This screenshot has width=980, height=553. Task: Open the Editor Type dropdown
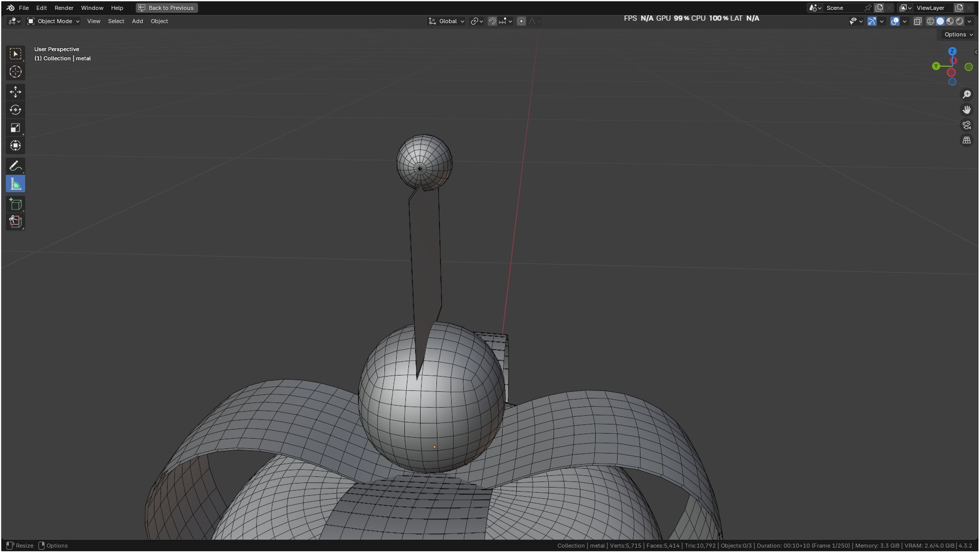coord(14,21)
